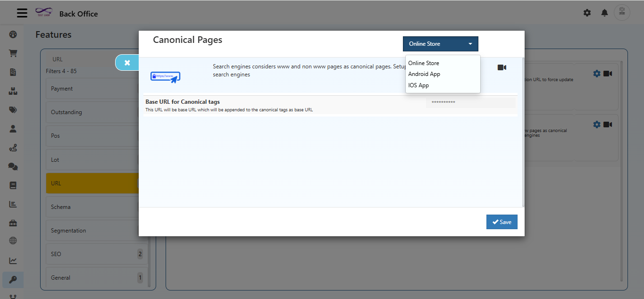Click the briefcase icon in the sidebar
This screenshot has height=299, width=644.
tap(13, 222)
